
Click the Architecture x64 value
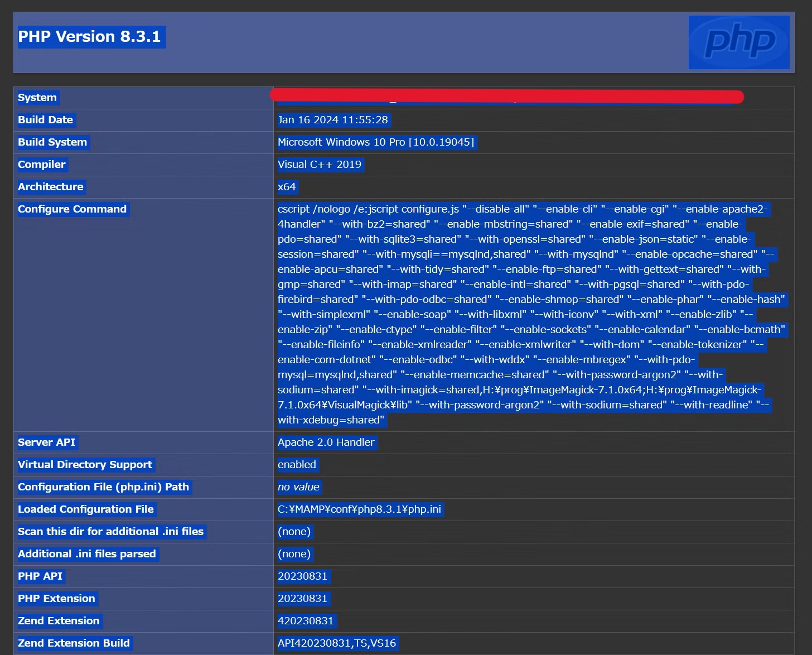click(287, 186)
